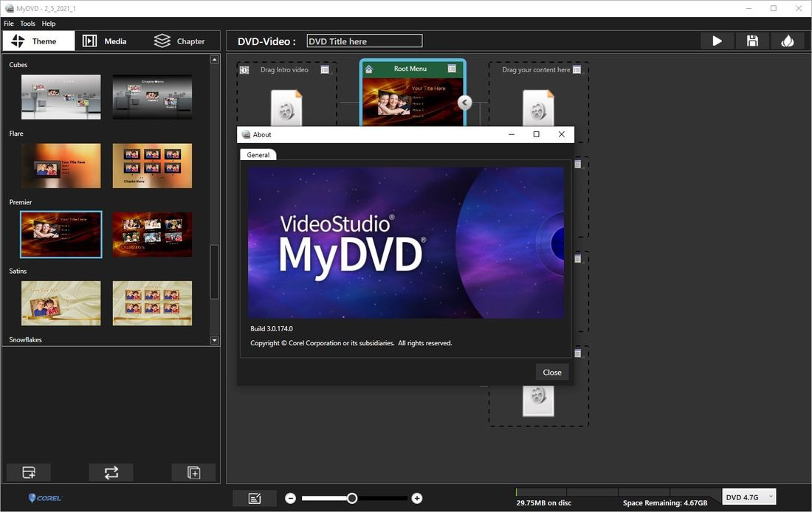Screen dimensions: 812x512
Task: Click the Copyright Corel Corporation text
Action: point(351,343)
